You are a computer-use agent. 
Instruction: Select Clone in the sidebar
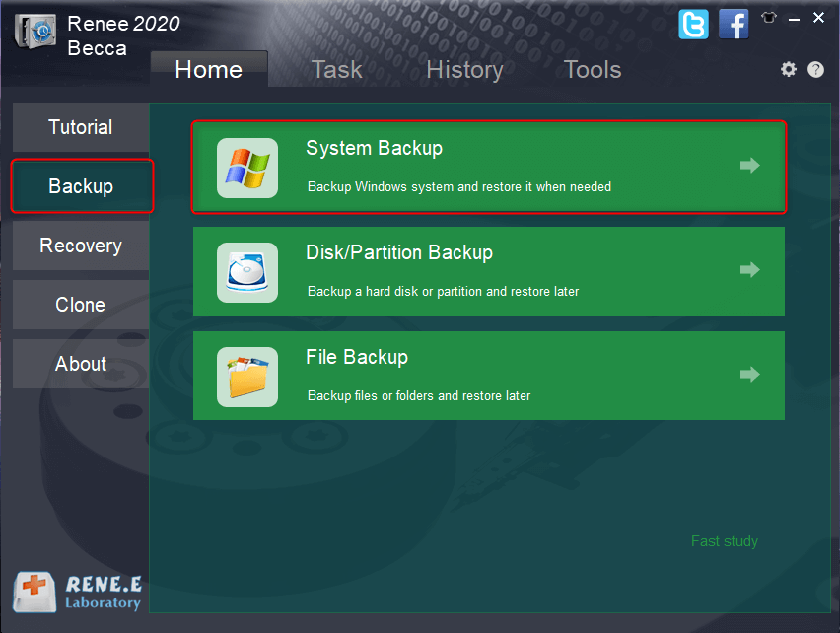click(81, 305)
